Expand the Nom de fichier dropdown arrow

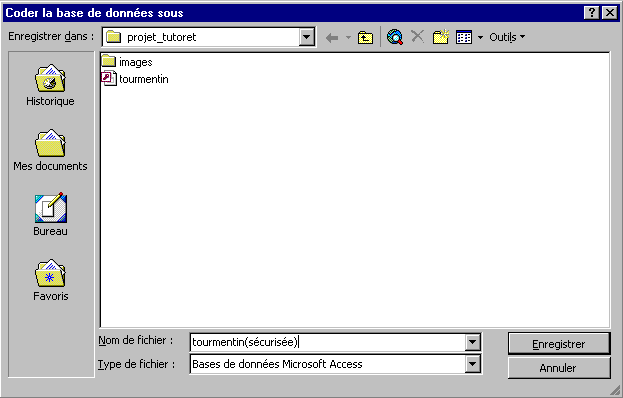coord(472,342)
